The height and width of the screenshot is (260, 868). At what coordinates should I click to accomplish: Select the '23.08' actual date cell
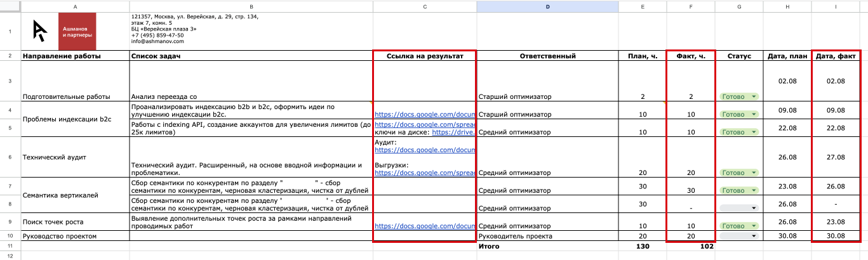tap(836, 221)
